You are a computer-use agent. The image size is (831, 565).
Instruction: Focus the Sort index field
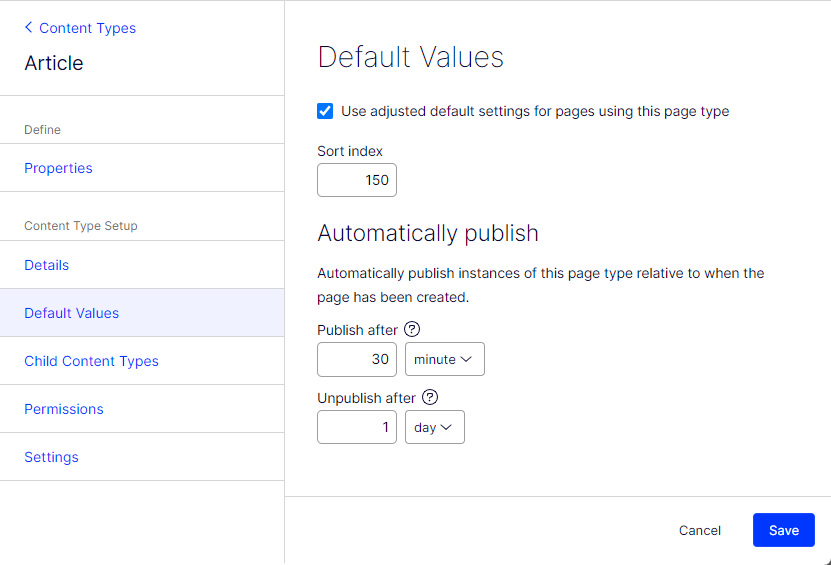click(357, 180)
